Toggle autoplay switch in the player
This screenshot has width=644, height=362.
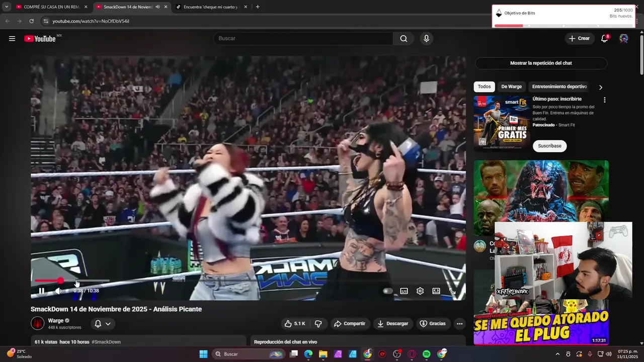(x=387, y=291)
